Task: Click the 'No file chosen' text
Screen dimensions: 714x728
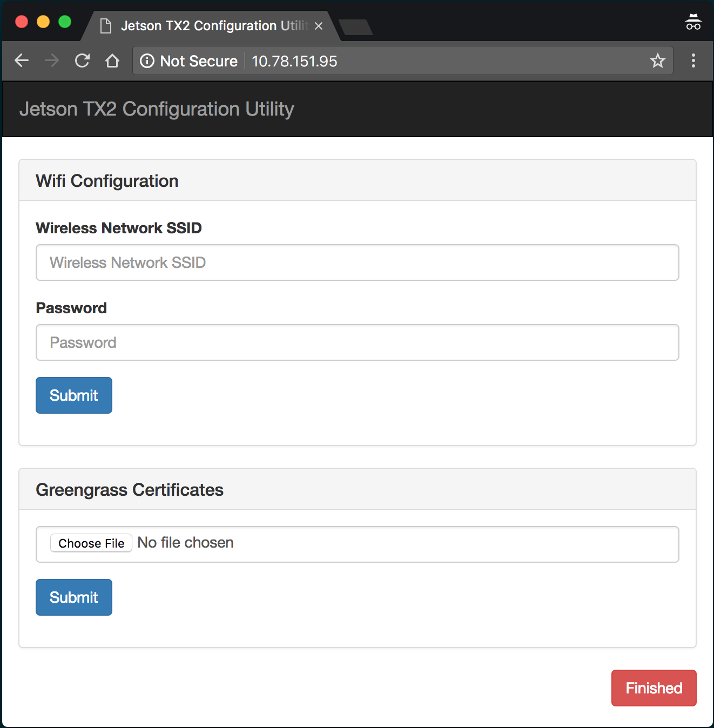Action: 185,543
